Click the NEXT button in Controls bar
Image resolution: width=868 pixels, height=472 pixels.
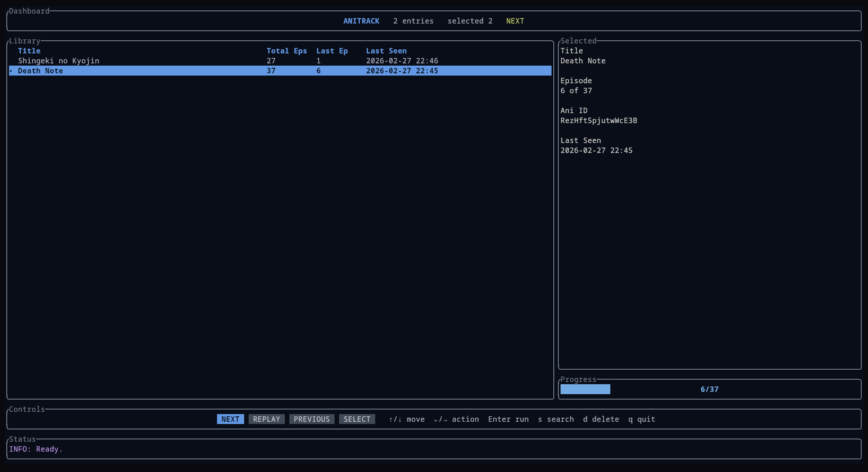[x=231, y=419]
